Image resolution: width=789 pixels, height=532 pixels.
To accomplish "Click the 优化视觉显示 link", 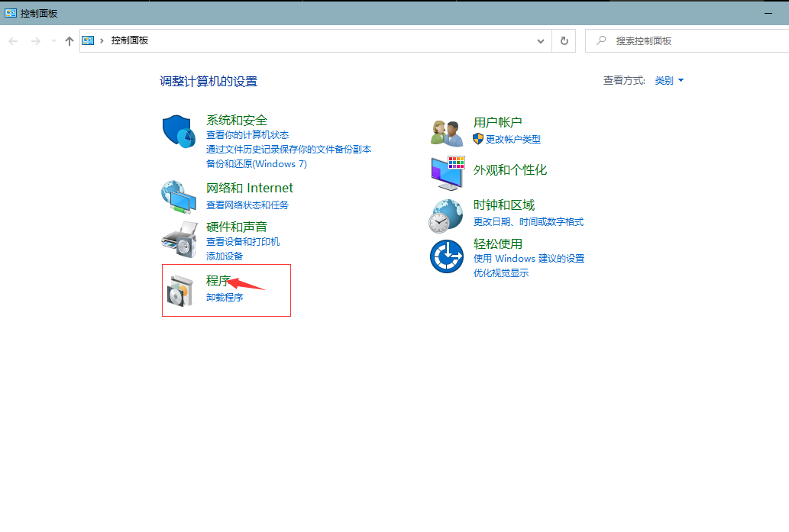I will (501, 273).
